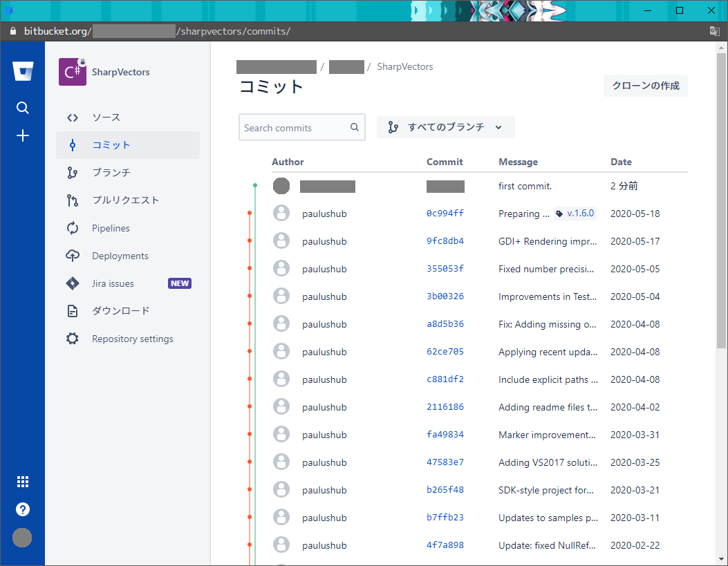Screen dimensions: 728x566
Task: Click the クローンの作成 button
Action: point(645,85)
